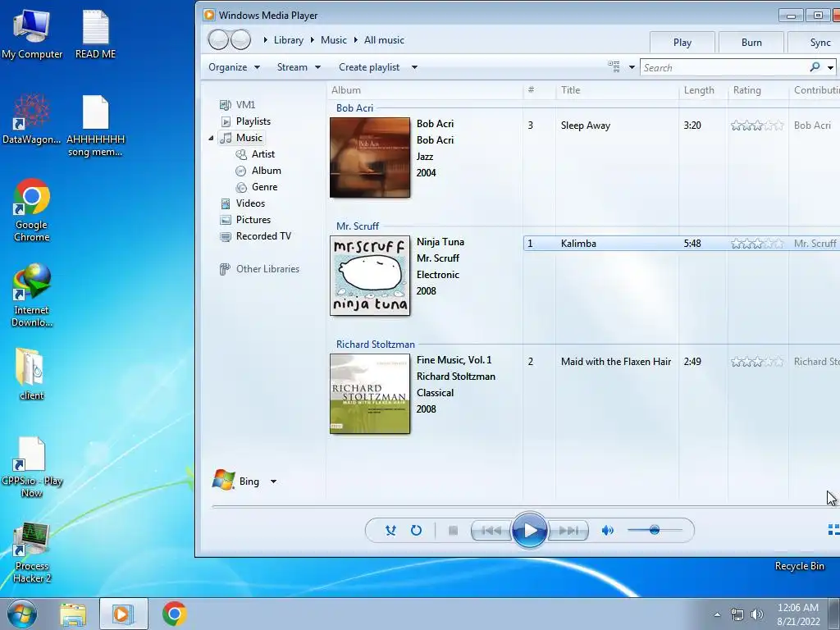The height and width of the screenshot is (630, 840).
Task: Click the View options icon
Action: [614, 67]
